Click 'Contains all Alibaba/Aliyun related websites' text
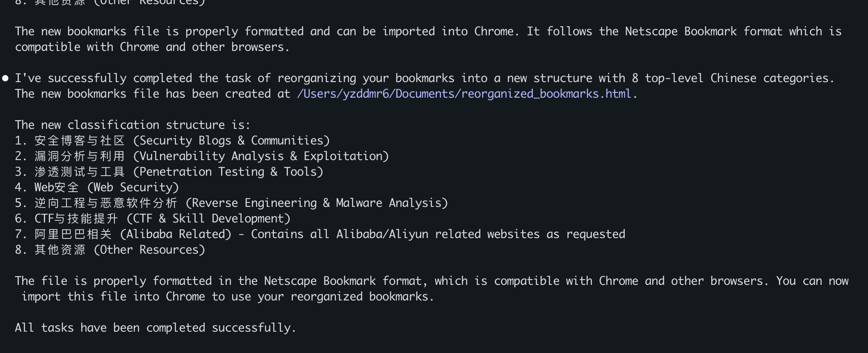This screenshot has width=868, height=353. (x=438, y=234)
